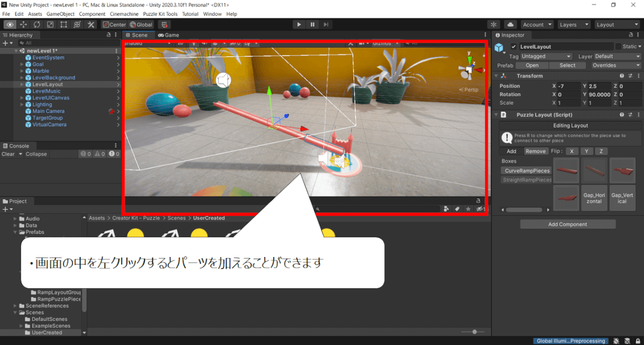Switch to the Game tab

(169, 35)
